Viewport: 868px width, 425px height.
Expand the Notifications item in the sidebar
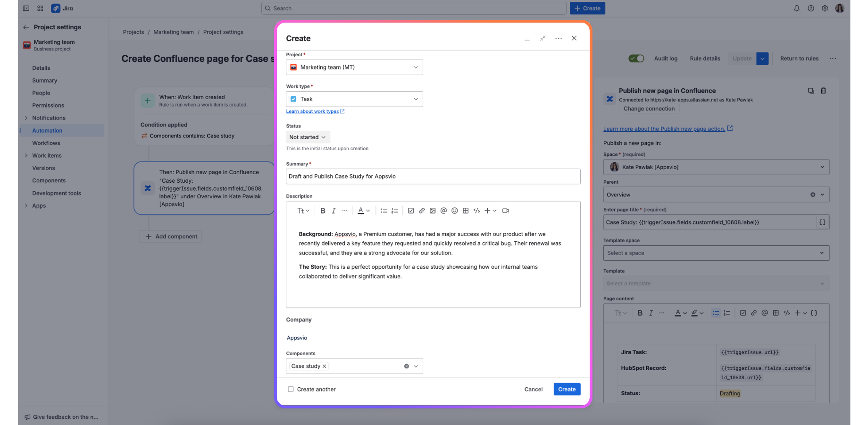point(26,118)
